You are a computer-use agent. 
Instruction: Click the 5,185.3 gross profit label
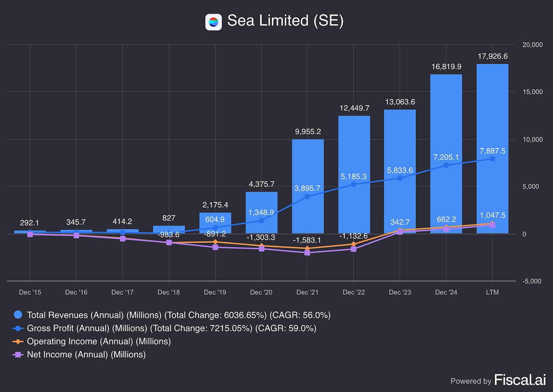click(354, 177)
